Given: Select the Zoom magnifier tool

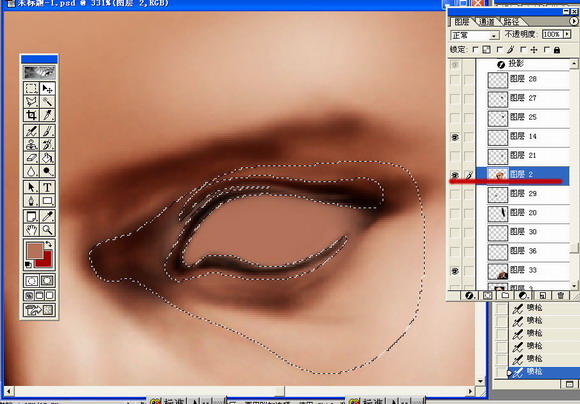Looking at the screenshot, I should pos(47,230).
